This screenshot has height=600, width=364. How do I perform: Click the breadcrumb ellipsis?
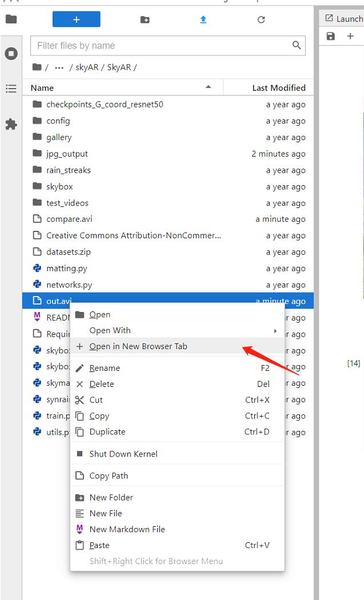[59, 68]
